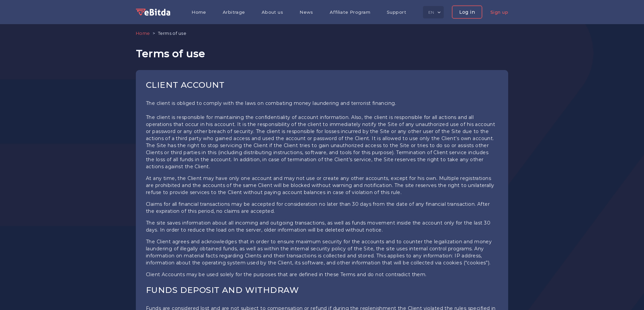This screenshot has height=310, width=644.
Task: Open the Home menu item
Action: click(x=199, y=12)
